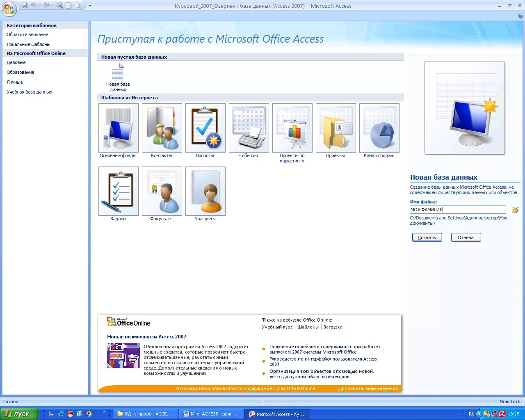Viewport: 525px width, 420px height.
Task: Click the red antivirus tray icon
Action: click(502, 414)
